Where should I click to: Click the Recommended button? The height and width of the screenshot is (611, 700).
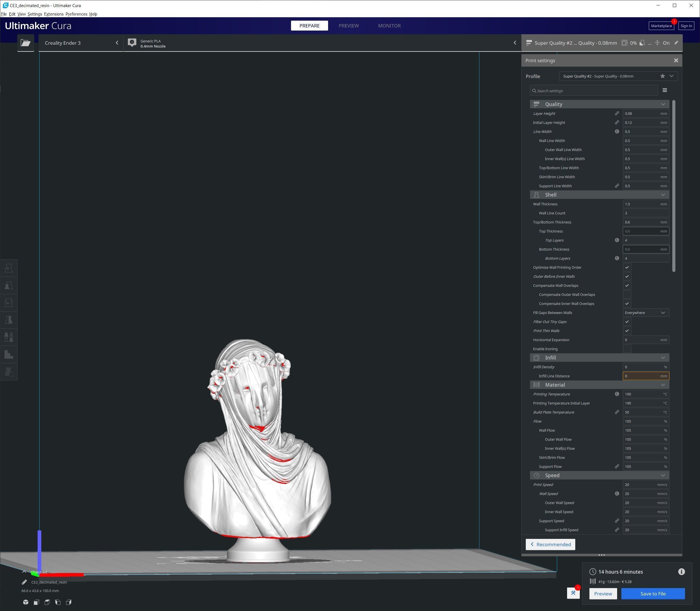pos(550,545)
